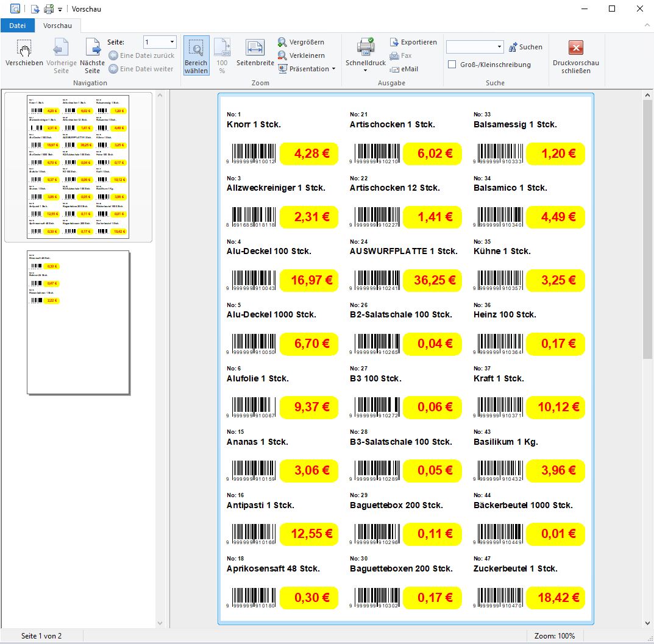This screenshot has height=644, width=654.
Task: Select the second page thumbnail
Action: tap(78, 322)
